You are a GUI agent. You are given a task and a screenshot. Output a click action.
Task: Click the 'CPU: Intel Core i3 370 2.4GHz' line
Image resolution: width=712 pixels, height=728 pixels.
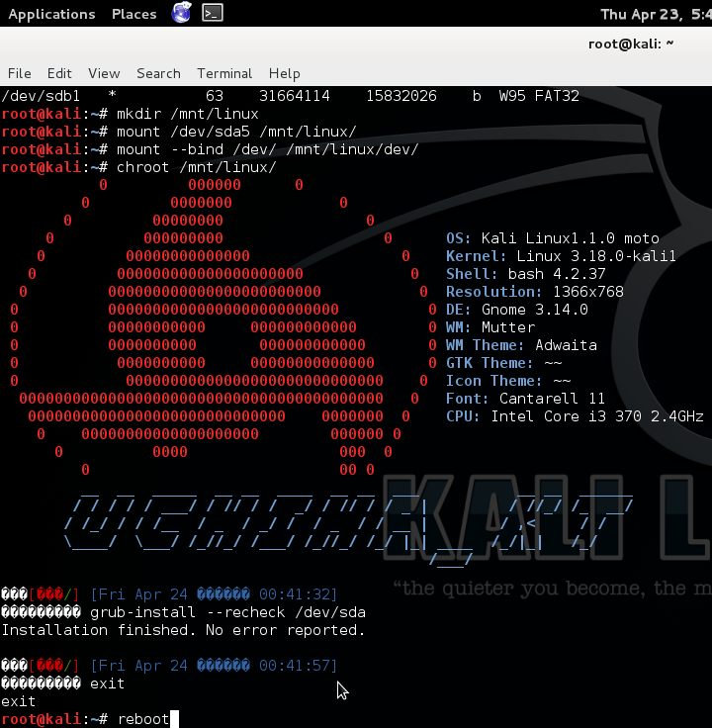[x=575, y=416]
